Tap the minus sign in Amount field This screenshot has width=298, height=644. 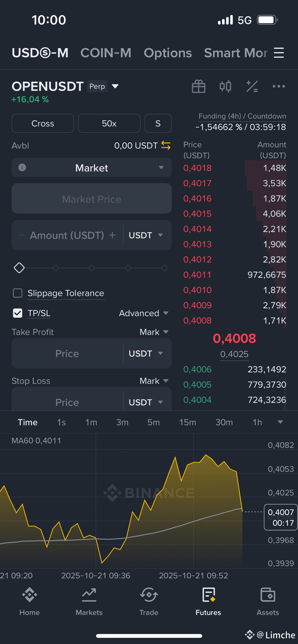(22, 235)
